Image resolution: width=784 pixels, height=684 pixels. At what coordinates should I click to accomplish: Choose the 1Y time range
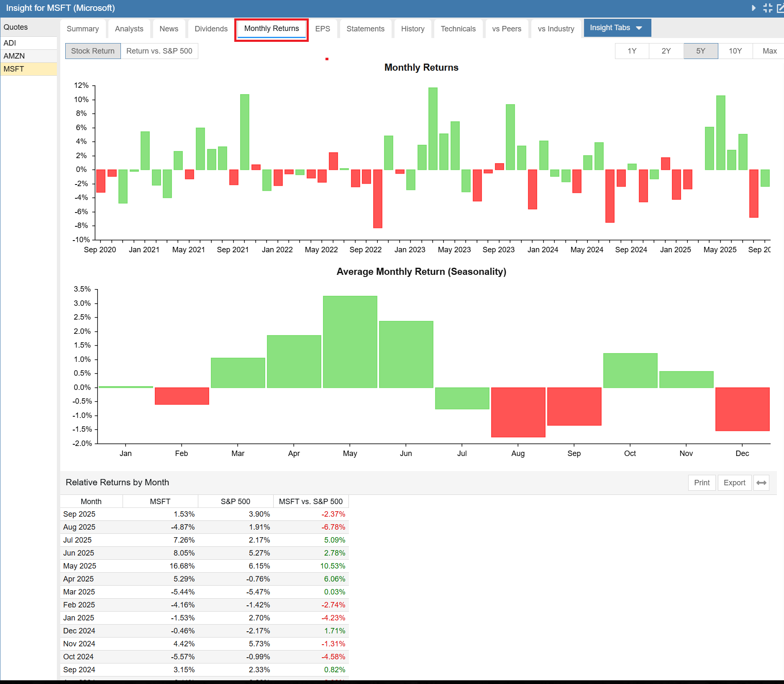coord(632,51)
